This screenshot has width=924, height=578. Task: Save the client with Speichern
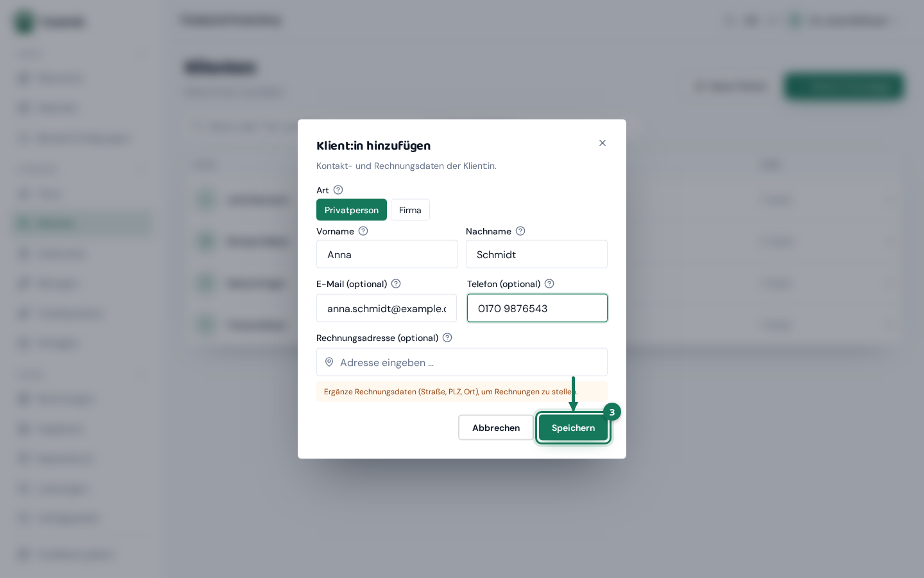click(x=573, y=428)
